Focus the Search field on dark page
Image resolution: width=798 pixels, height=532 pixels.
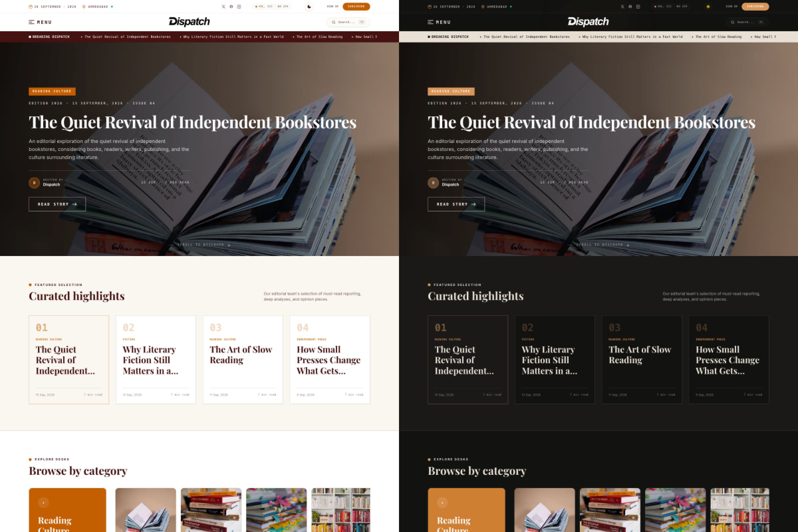[747, 22]
